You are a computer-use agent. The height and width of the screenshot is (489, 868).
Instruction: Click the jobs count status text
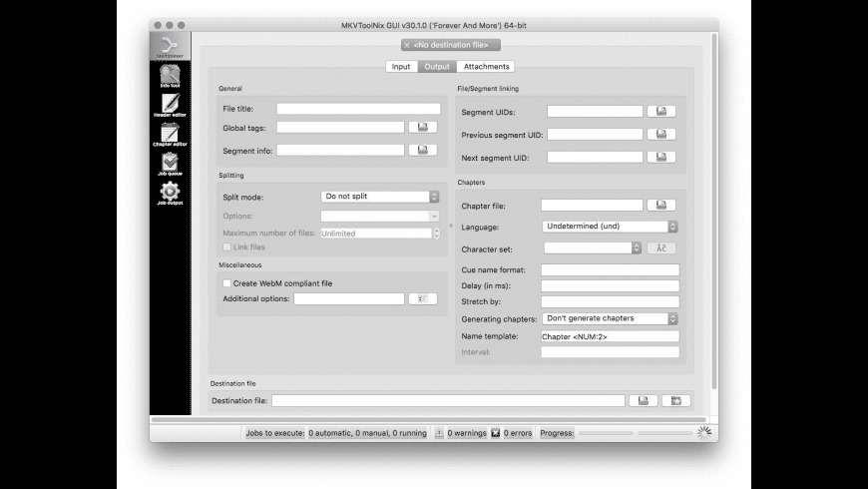[367, 433]
